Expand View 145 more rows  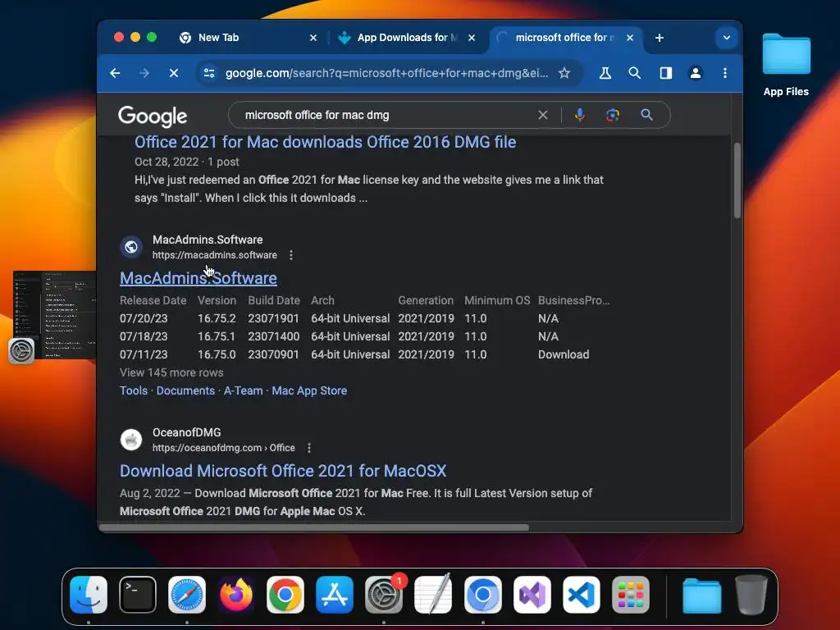pyautogui.click(x=171, y=373)
